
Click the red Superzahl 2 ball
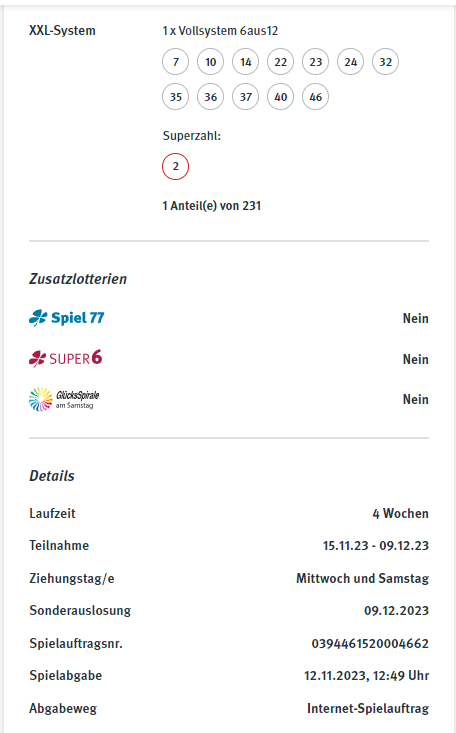coord(175,166)
